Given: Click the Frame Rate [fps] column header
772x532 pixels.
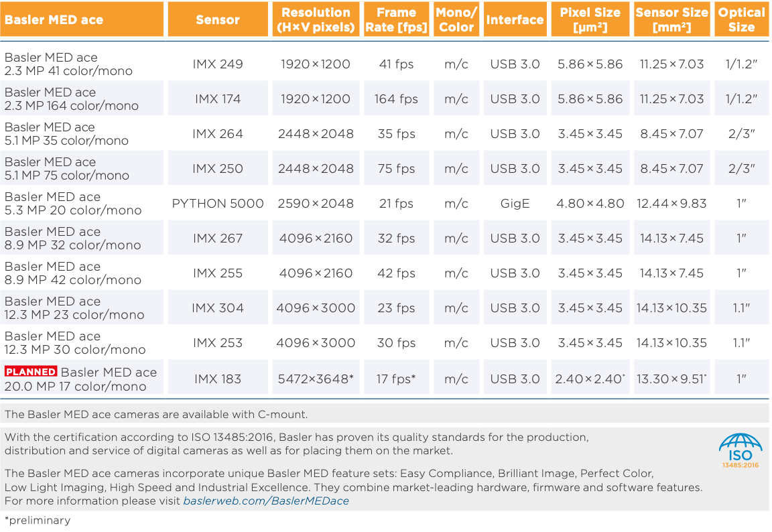Looking at the screenshot, I should tap(396, 20).
